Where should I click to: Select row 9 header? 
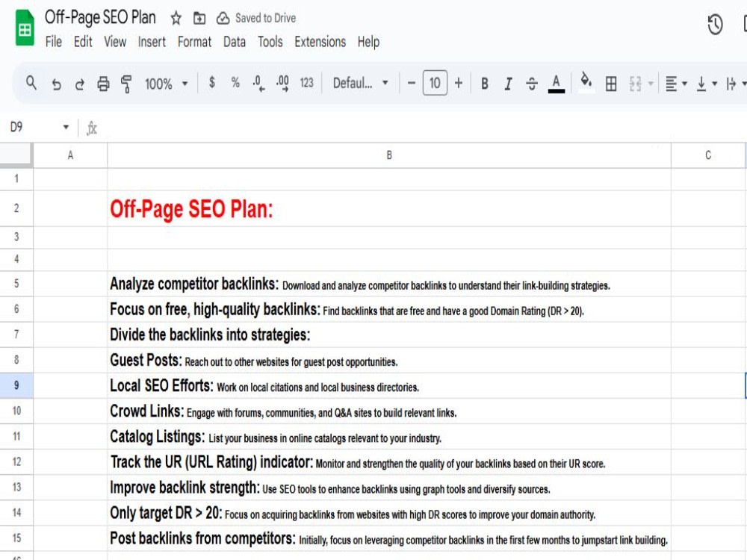[16, 385]
